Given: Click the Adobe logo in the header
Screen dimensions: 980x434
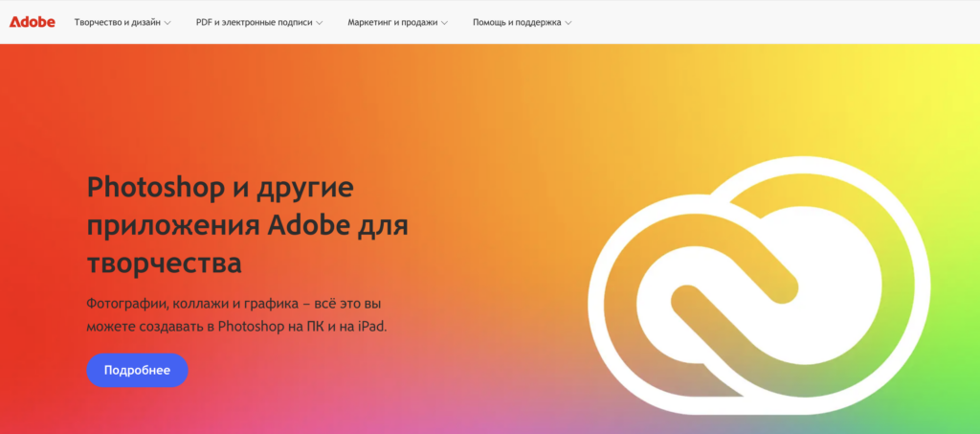Looking at the screenshot, I should (x=32, y=22).
